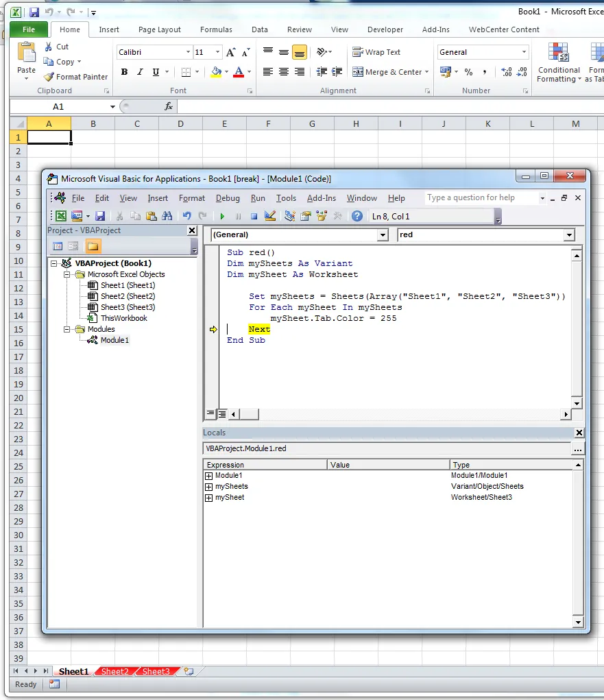Click Excel Save icon in Quick Access Toolbar
The width and height of the screenshot is (604, 700).
[x=34, y=12]
